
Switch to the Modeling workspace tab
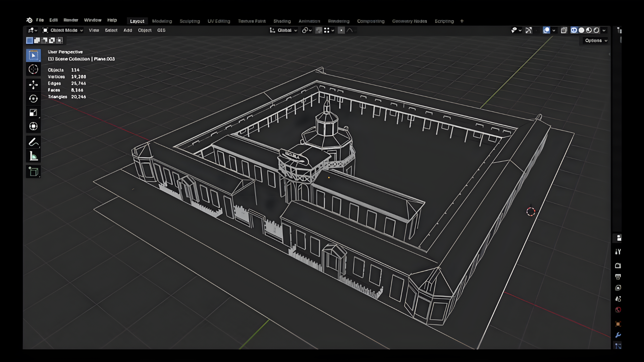[162, 21]
